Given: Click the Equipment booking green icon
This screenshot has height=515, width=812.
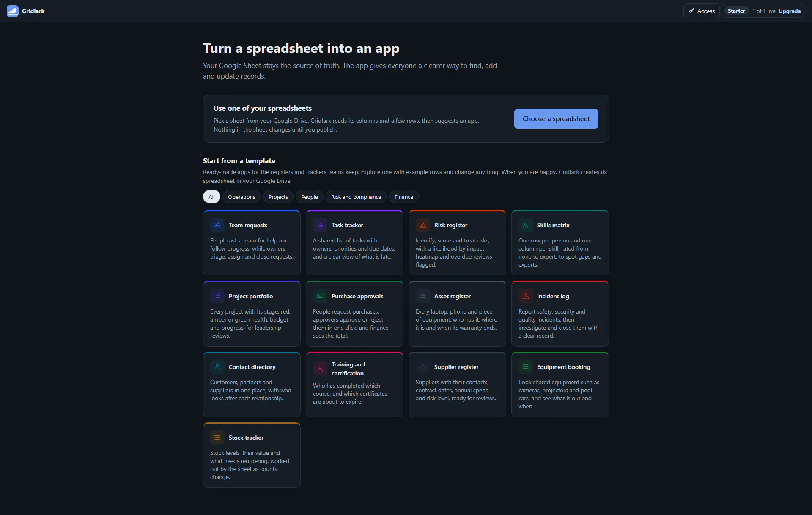Looking at the screenshot, I should coord(526,367).
